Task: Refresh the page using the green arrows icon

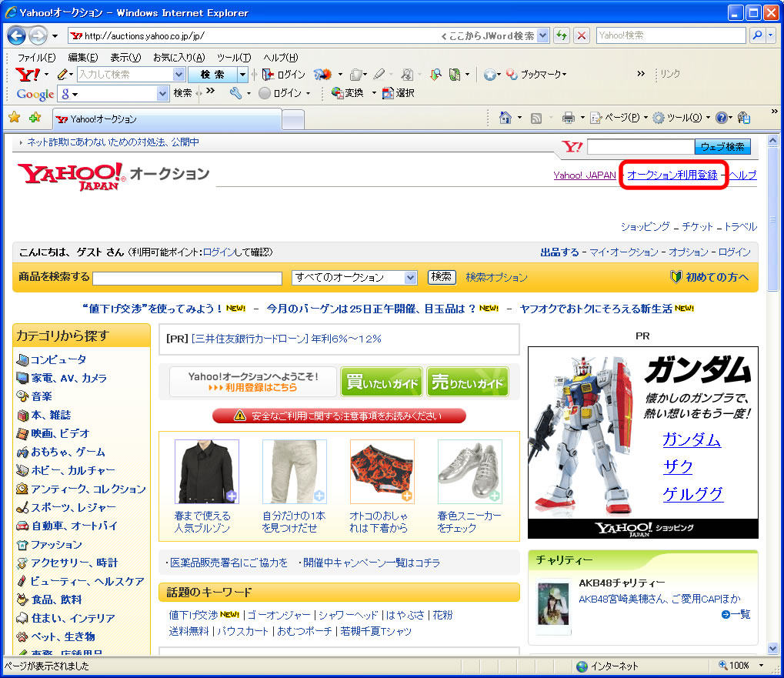Action: [562, 35]
